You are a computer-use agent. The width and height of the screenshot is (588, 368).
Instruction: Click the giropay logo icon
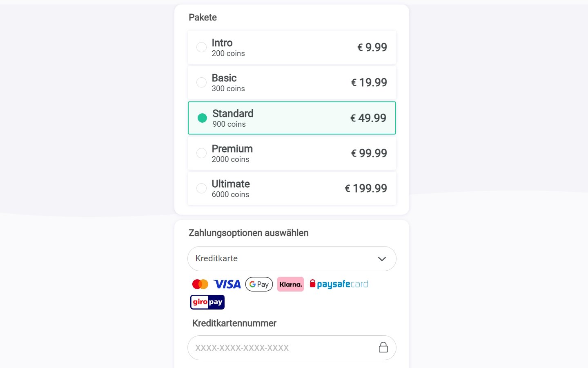tap(207, 302)
